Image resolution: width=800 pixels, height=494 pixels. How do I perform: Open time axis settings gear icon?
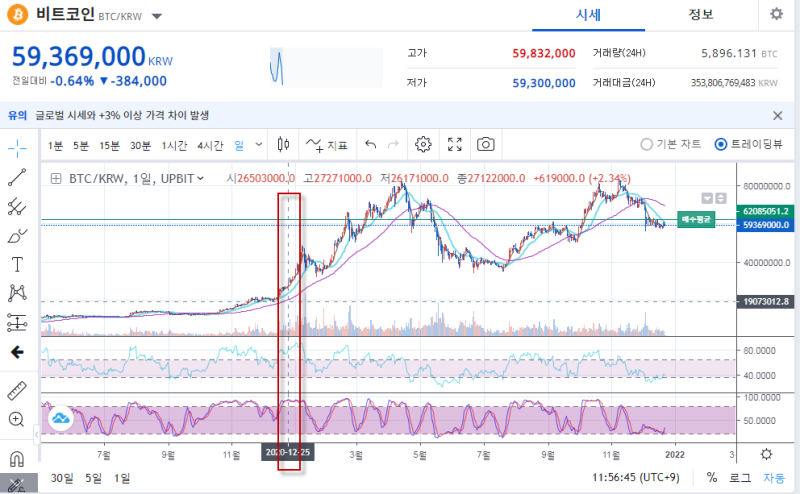766,454
